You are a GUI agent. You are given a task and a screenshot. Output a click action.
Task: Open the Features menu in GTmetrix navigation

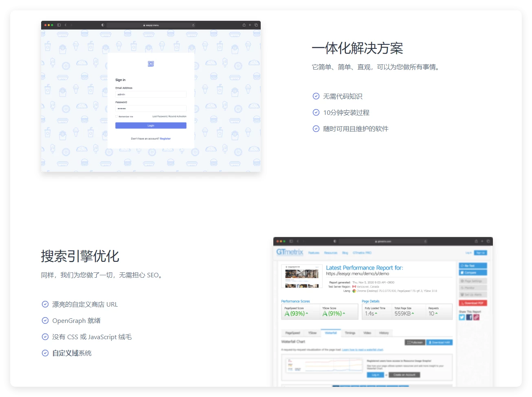click(x=314, y=253)
